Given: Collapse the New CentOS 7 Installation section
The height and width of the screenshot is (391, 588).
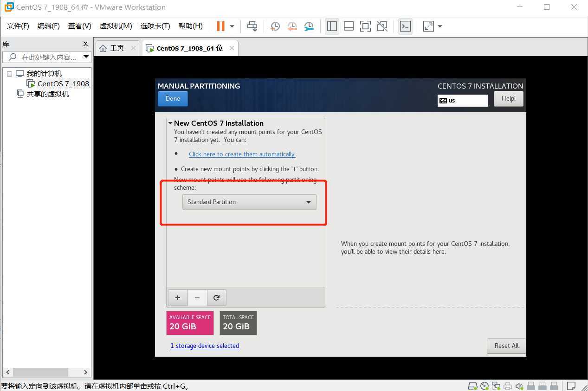Looking at the screenshot, I should tap(170, 123).
